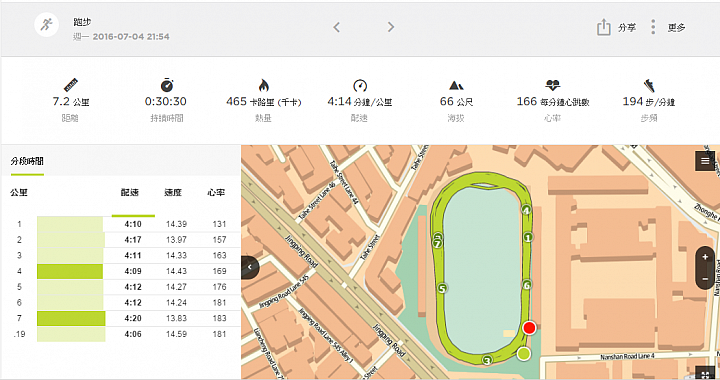
Task: Click speed value 14.39
Action: tap(176, 224)
